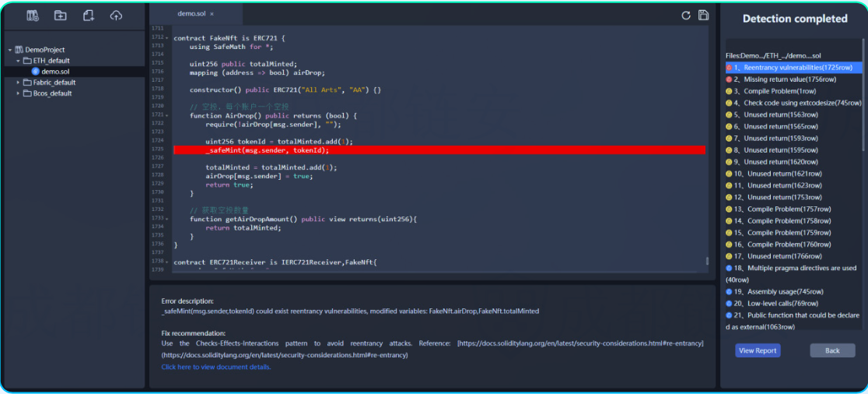
Task: Select Compile Problem(1759row) result
Action: point(794,233)
